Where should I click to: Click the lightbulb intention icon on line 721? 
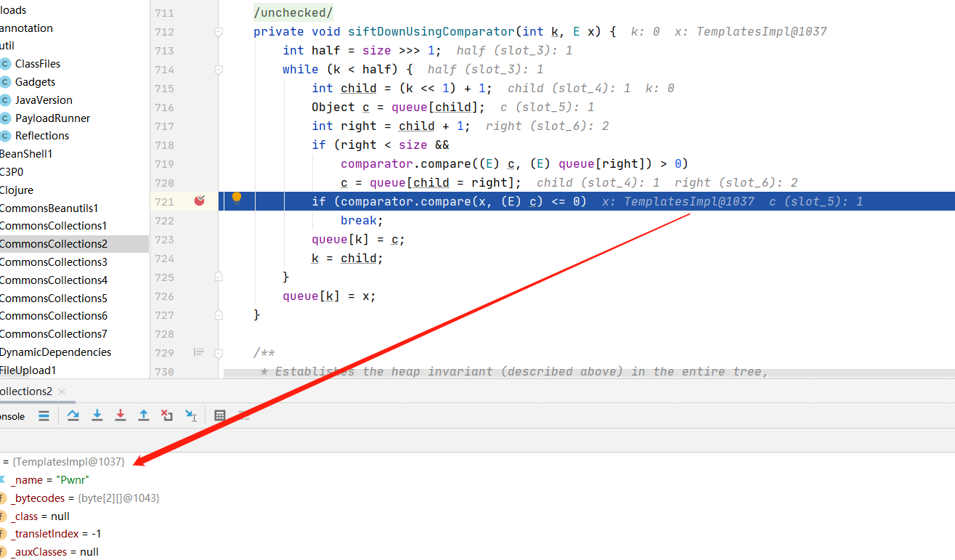pos(236,198)
